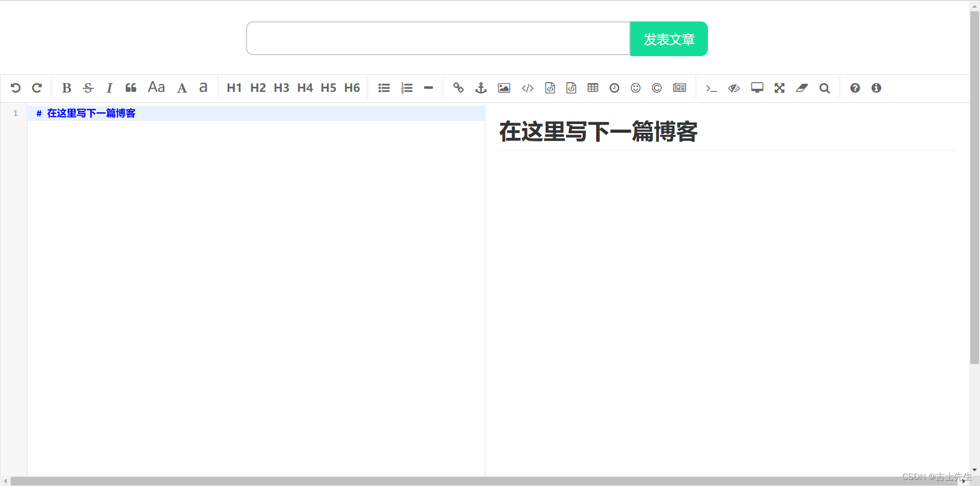
Task: Insert inline code
Action: [527, 88]
